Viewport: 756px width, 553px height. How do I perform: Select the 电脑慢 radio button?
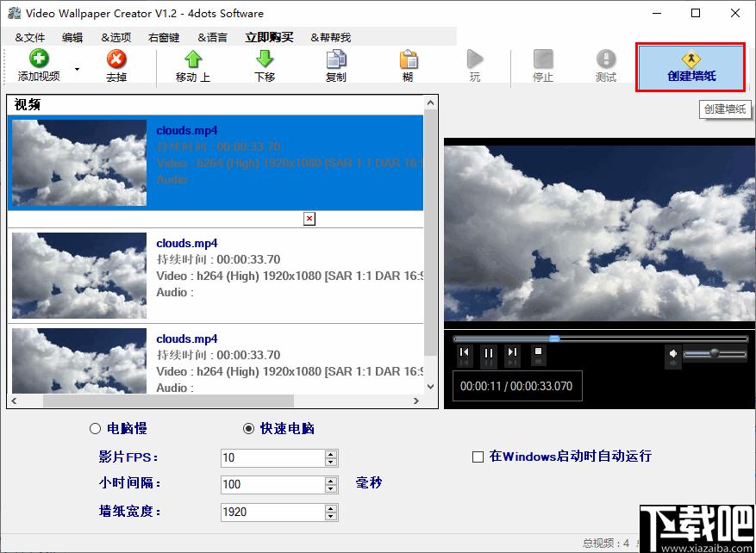(95, 429)
